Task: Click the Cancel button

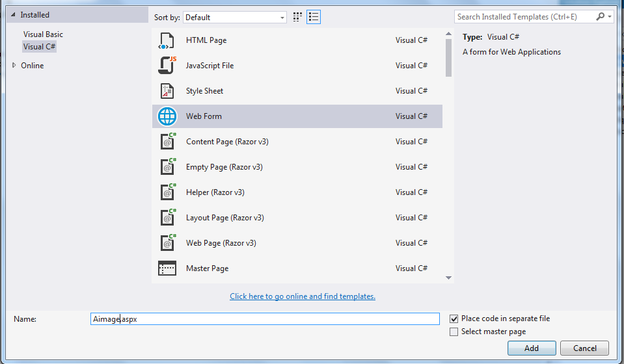Action: coord(584,348)
